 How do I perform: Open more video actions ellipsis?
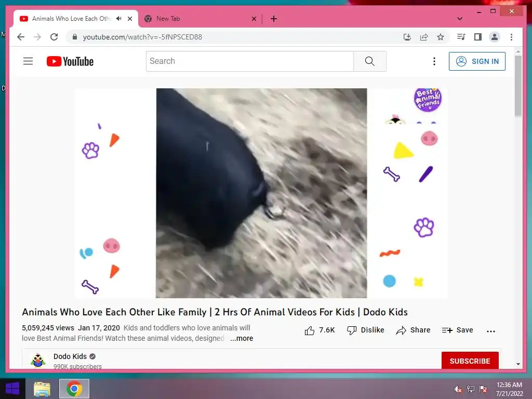490,331
